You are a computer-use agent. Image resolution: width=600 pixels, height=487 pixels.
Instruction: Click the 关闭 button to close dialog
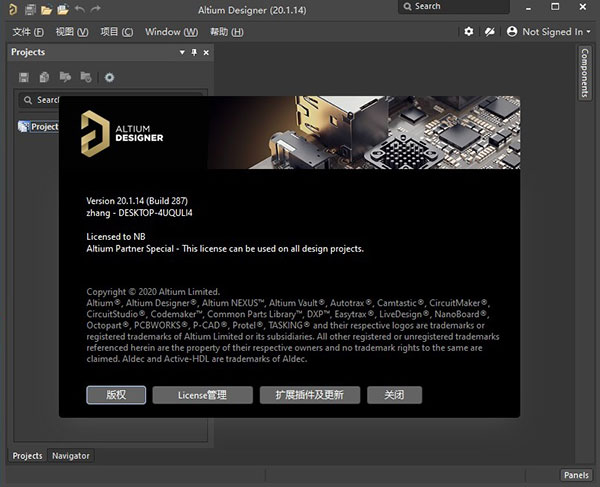click(x=394, y=395)
